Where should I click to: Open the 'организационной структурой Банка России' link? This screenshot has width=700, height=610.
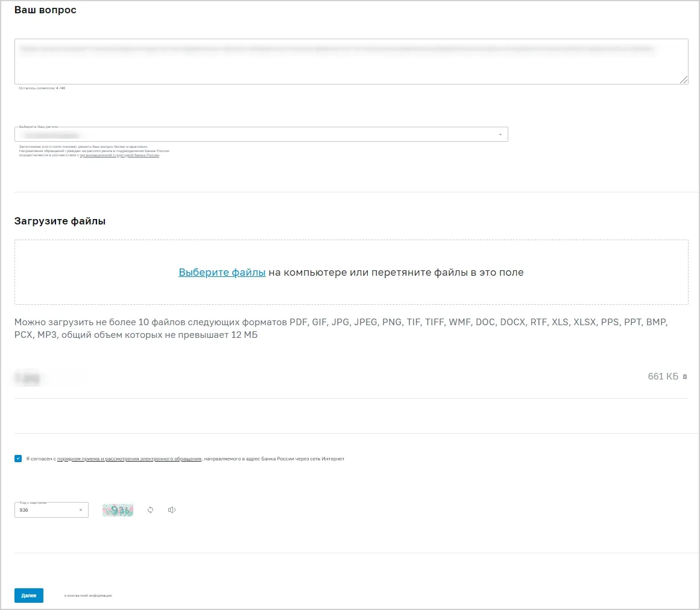[x=119, y=156]
